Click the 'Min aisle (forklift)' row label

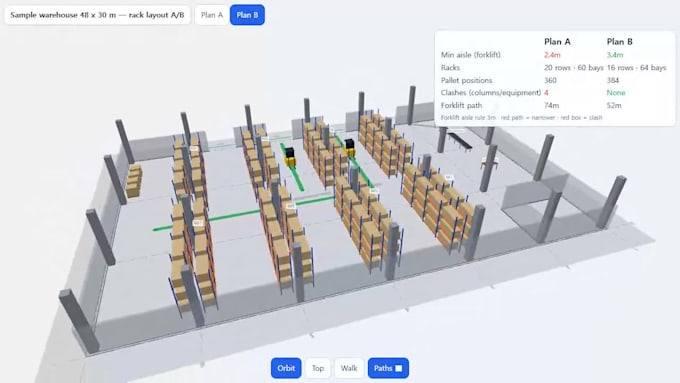(471, 55)
